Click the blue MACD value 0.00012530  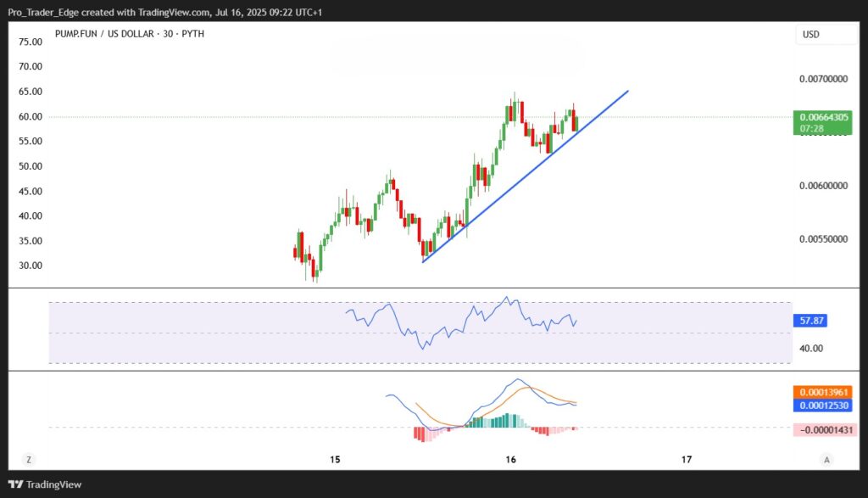pyautogui.click(x=822, y=406)
